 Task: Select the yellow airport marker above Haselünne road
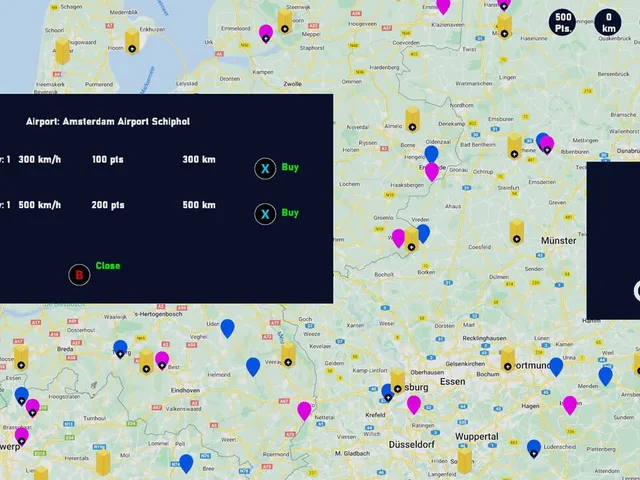click(504, 27)
